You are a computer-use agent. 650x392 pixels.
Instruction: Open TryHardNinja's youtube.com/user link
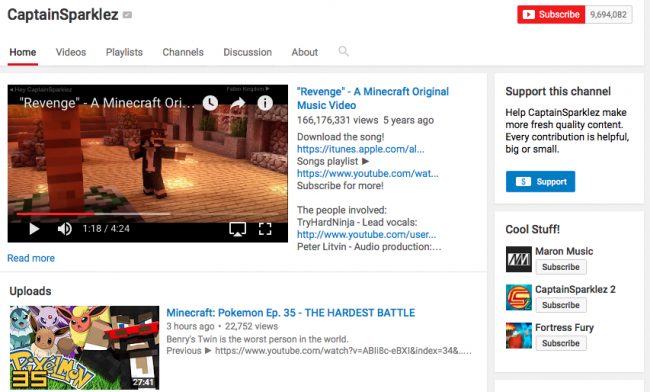366,234
